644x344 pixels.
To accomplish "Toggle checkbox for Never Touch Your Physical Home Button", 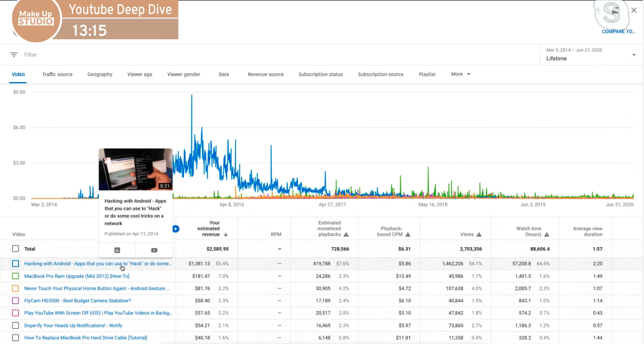I will (15, 288).
